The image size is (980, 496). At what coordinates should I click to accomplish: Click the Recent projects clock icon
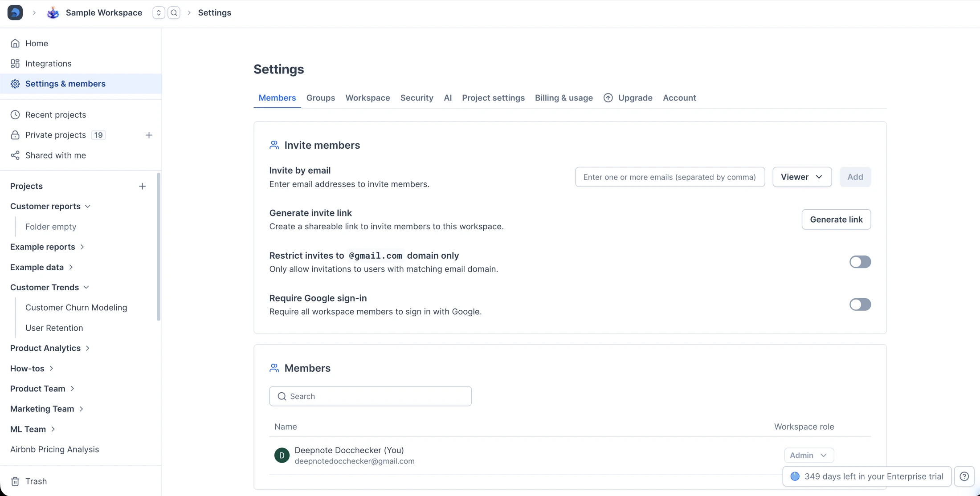15,115
